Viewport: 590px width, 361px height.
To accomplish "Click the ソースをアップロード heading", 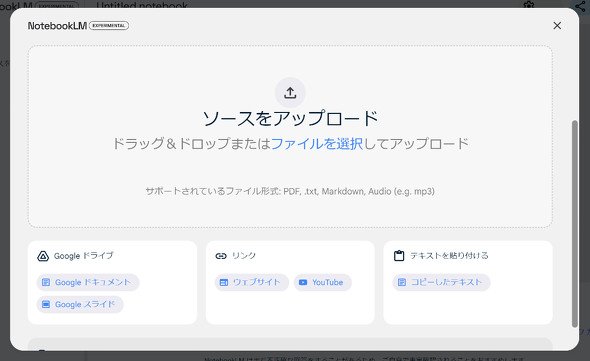I will [290, 118].
